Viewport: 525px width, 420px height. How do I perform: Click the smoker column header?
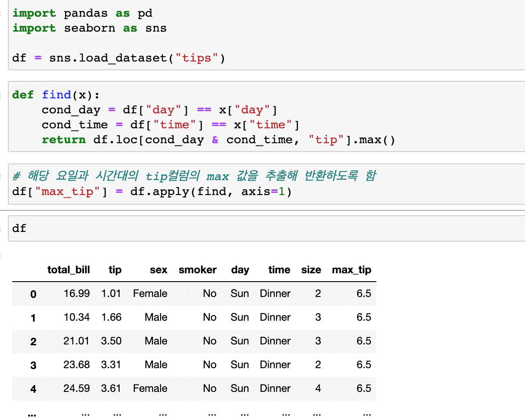point(197,270)
